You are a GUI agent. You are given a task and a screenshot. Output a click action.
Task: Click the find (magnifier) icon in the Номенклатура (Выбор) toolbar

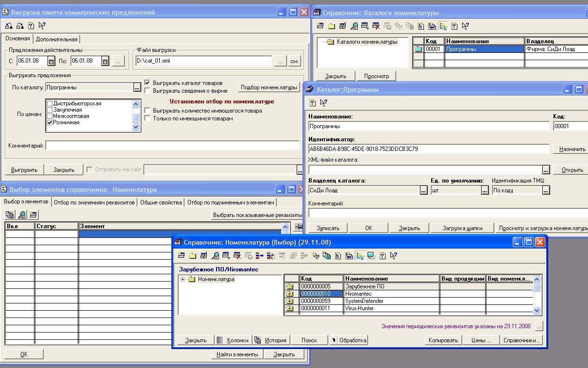tap(215, 255)
